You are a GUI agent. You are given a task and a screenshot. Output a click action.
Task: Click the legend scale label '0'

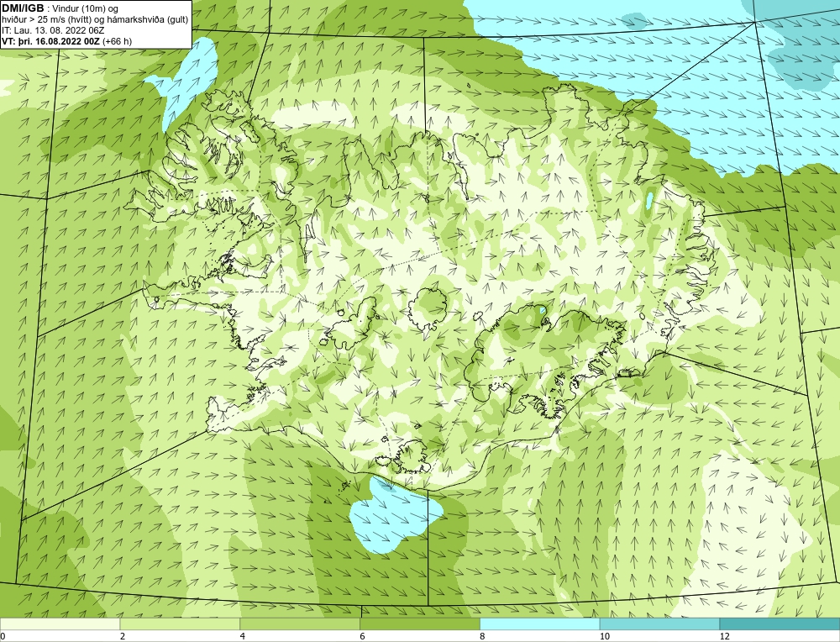(x=3, y=637)
